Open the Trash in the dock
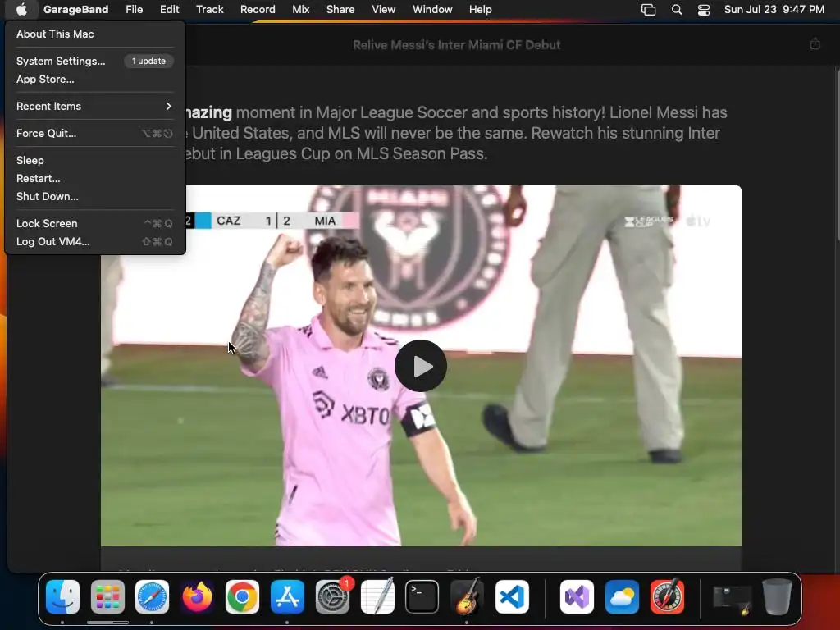The height and width of the screenshot is (630, 840). click(777, 596)
